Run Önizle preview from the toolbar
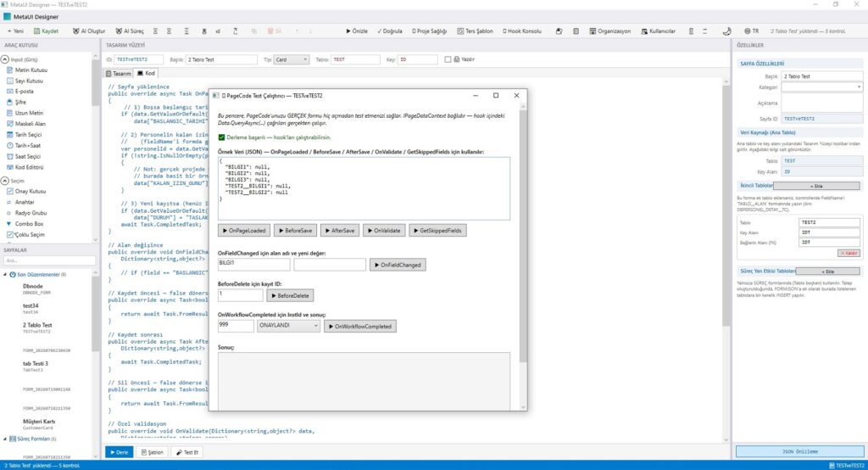 (x=357, y=31)
